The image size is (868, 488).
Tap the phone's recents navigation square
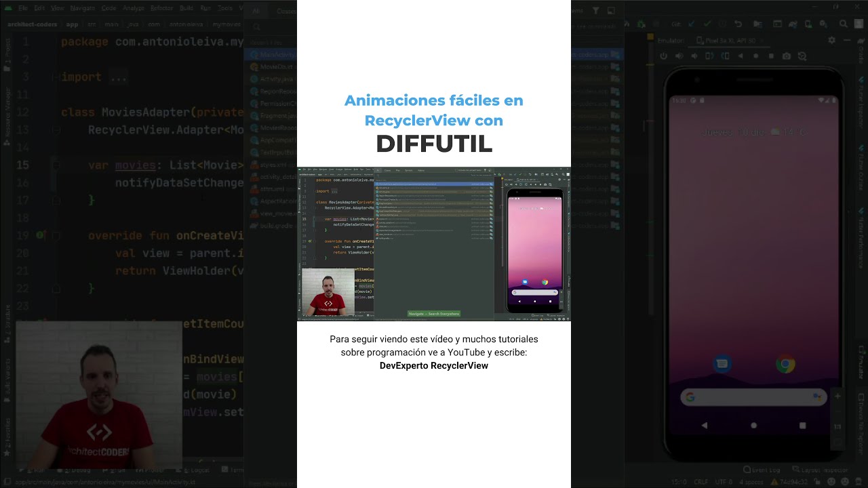pyautogui.click(x=803, y=426)
